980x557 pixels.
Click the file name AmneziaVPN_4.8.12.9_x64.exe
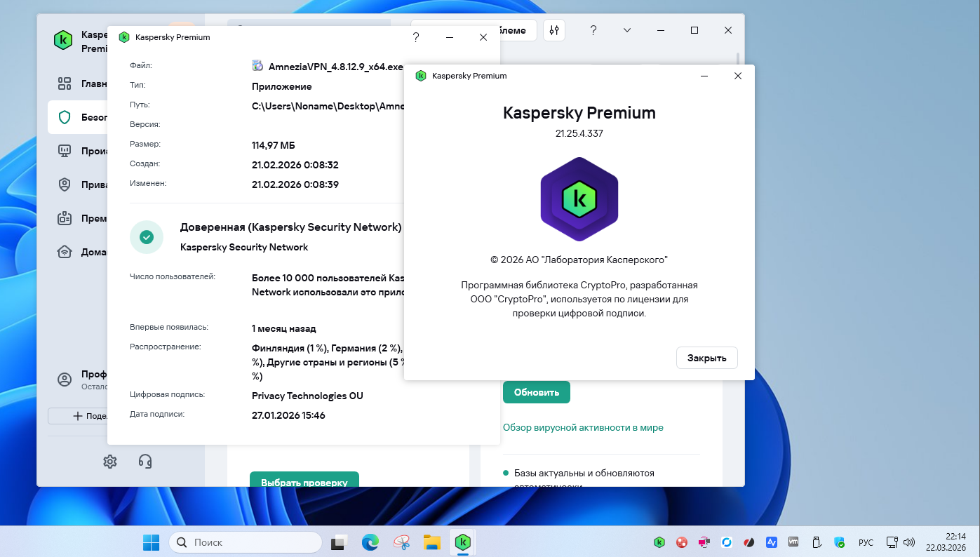point(336,67)
